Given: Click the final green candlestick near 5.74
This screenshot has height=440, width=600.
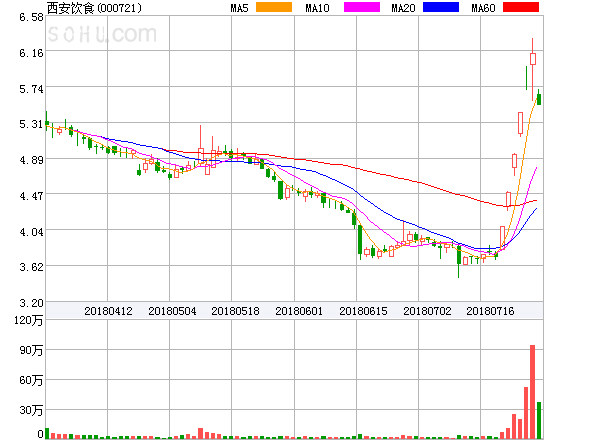Looking at the screenshot, I should pos(539,99).
